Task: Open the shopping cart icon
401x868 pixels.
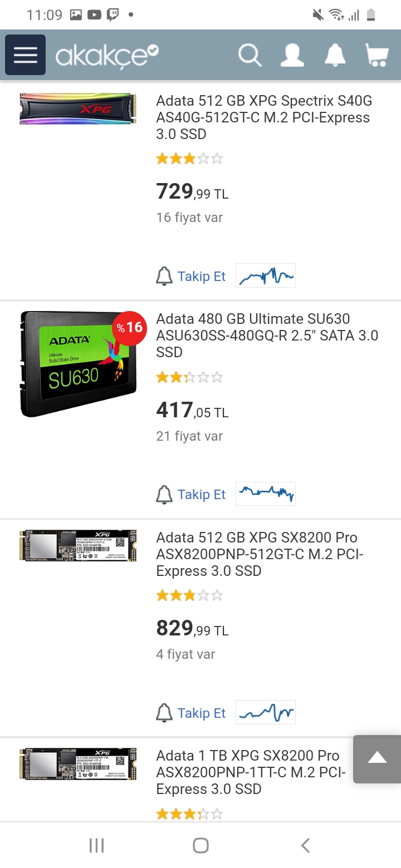Action: (376, 55)
